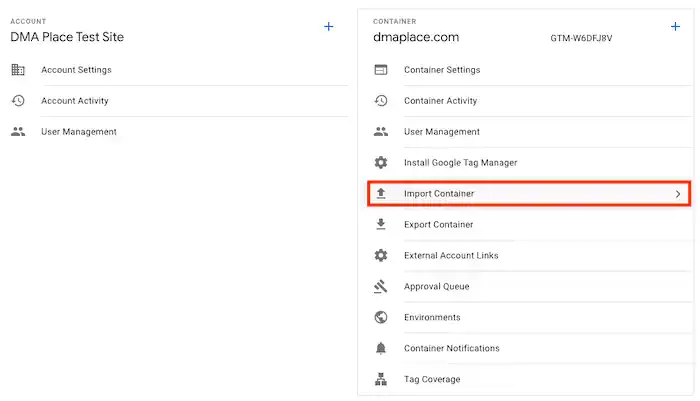Open External Account Links entry

coord(451,256)
